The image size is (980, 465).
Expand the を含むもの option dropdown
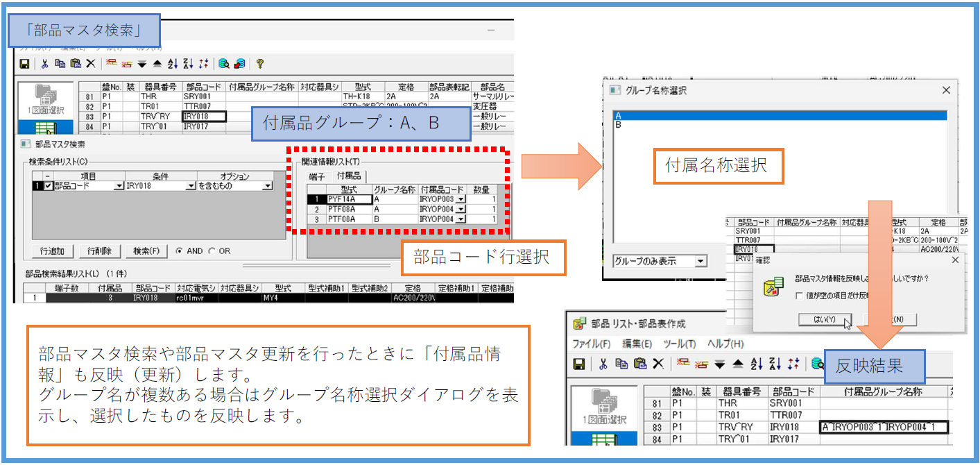click(267, 186)
